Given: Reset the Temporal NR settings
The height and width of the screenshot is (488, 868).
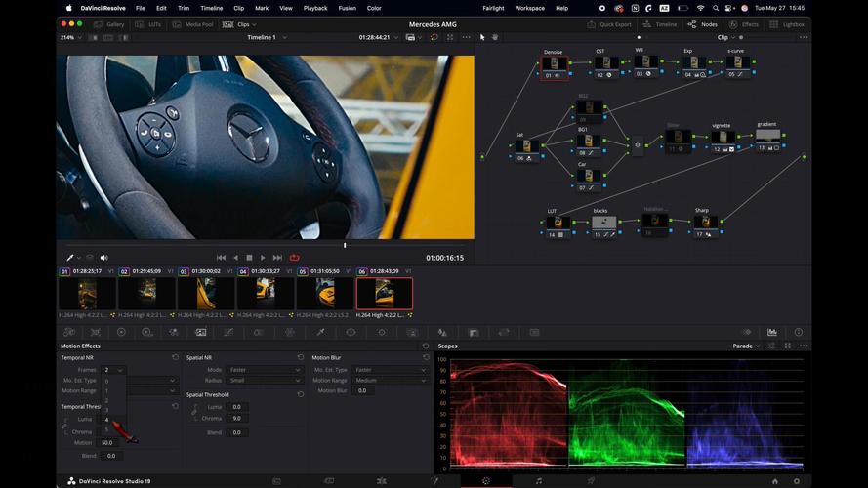Looking at the screenshot, I should click(176, 357).
